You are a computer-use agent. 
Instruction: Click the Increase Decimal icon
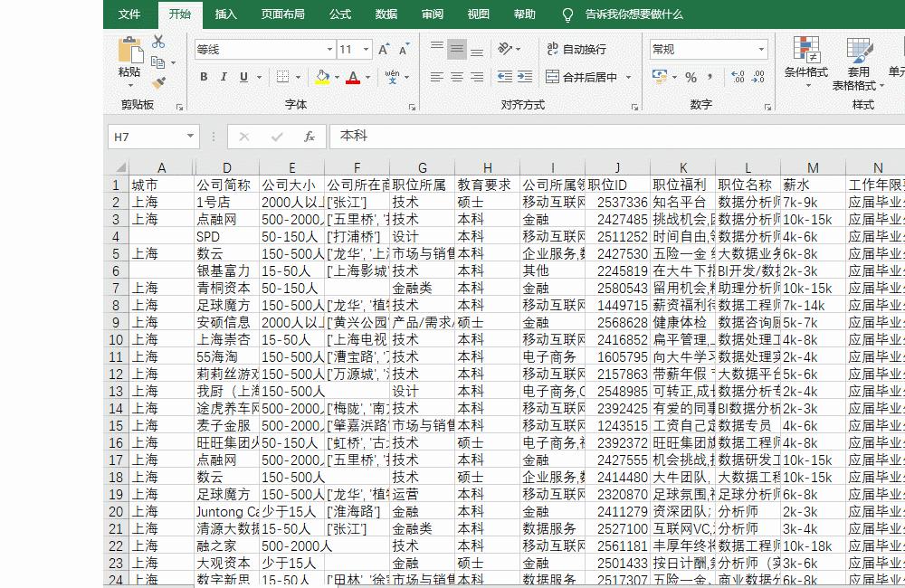click(737, 77)
